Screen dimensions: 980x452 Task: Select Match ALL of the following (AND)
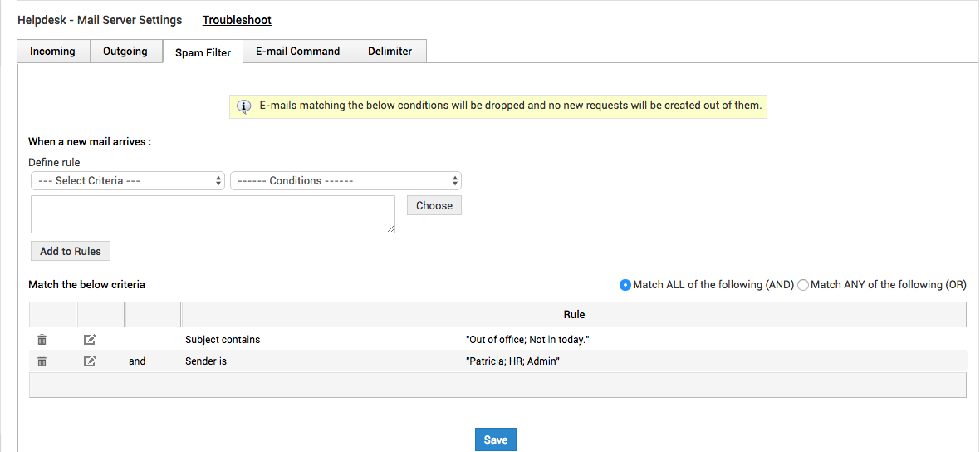(625, 285)
